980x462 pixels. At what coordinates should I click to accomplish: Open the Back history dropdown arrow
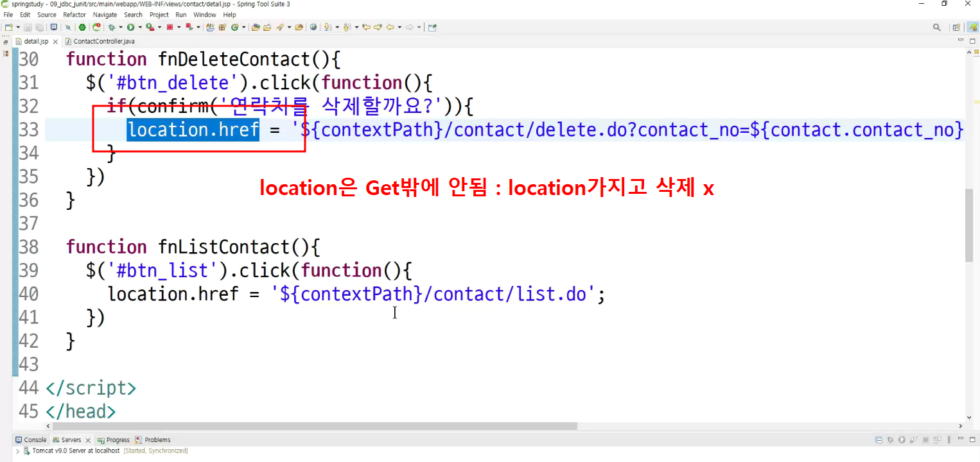pos(399,27)
